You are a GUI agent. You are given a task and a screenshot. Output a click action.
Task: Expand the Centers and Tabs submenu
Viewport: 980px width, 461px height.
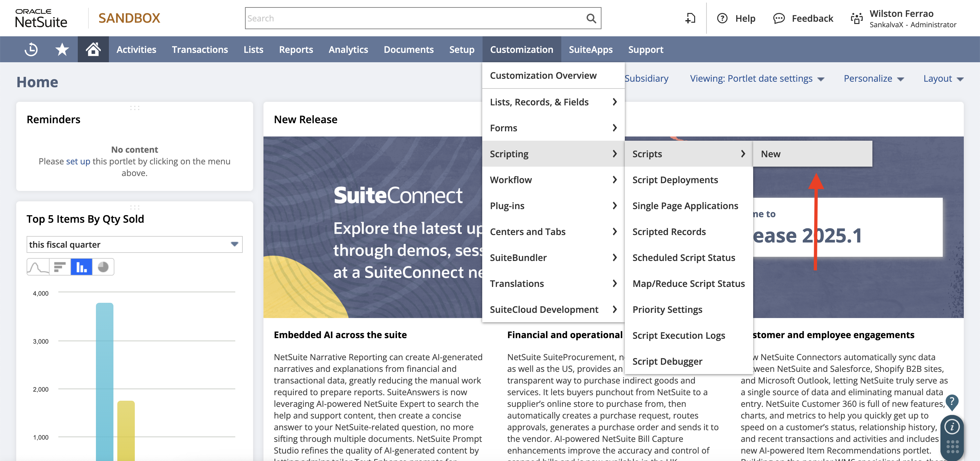tap(553, 231)
